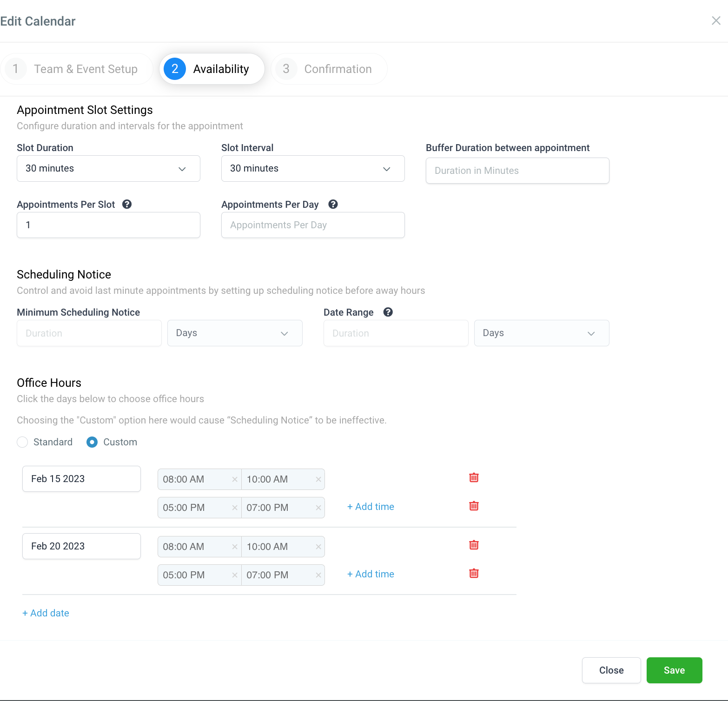Clear the Feb 20 10:00 AM end time
The image size is (728, 701).
point(318,547)
